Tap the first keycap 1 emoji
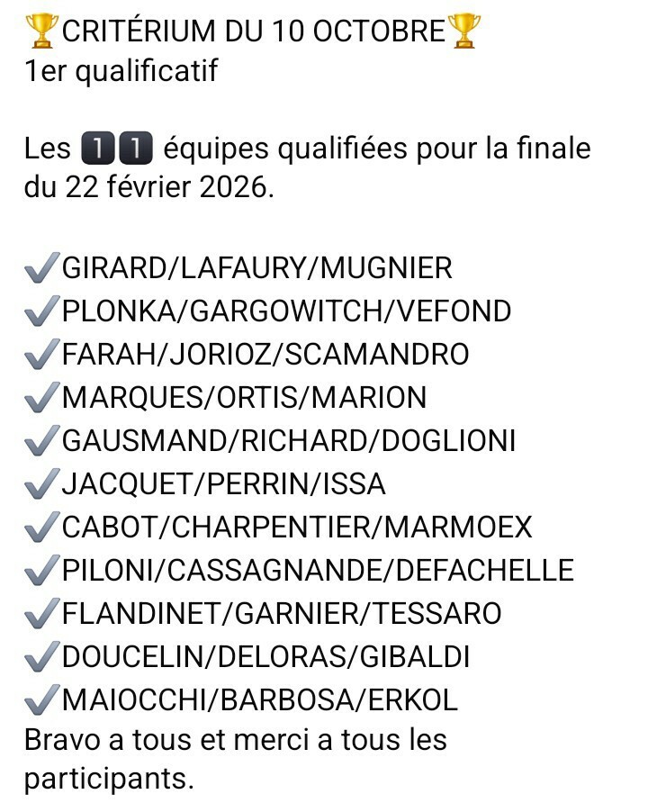Image resolution: width=648 pixels, height=812 pixels. tap(95, 148)
